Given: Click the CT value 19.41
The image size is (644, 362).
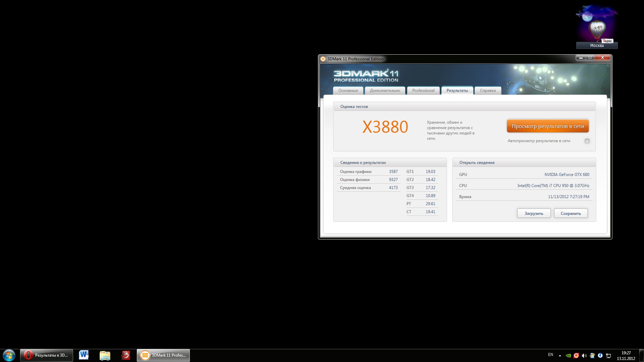Looking at the screenshot, I should (x=430, y=212).
